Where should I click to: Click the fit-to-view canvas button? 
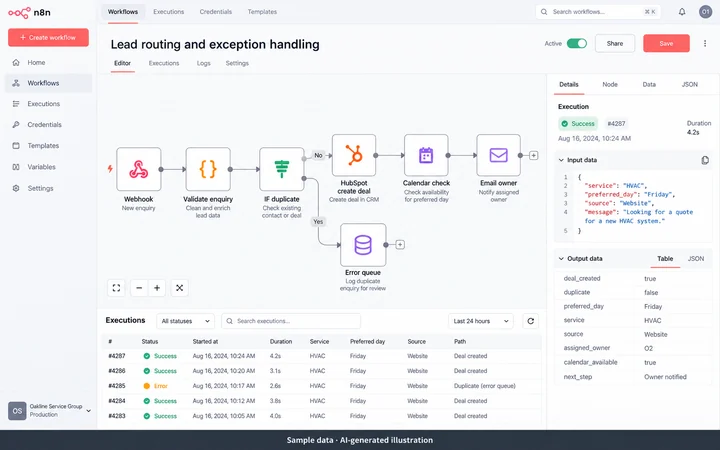click(x=116, y=288)
